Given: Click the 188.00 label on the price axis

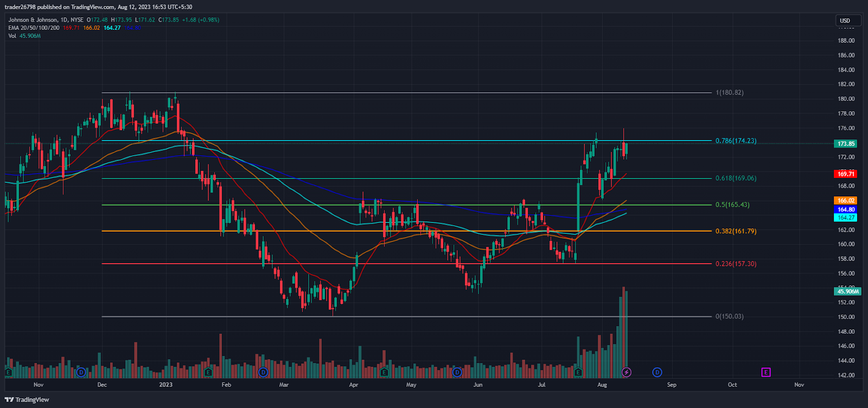Looking at the screenshot, I should click(846, 41).
